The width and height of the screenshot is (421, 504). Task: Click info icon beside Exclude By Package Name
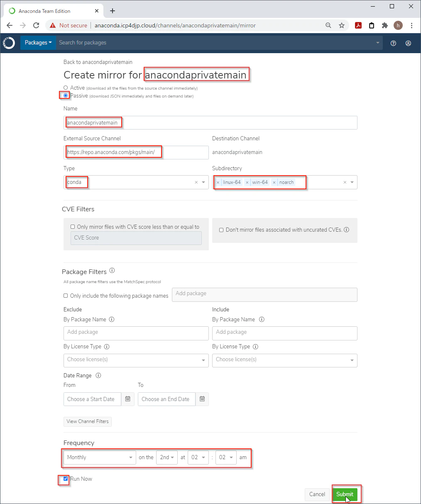pos(112,319)
